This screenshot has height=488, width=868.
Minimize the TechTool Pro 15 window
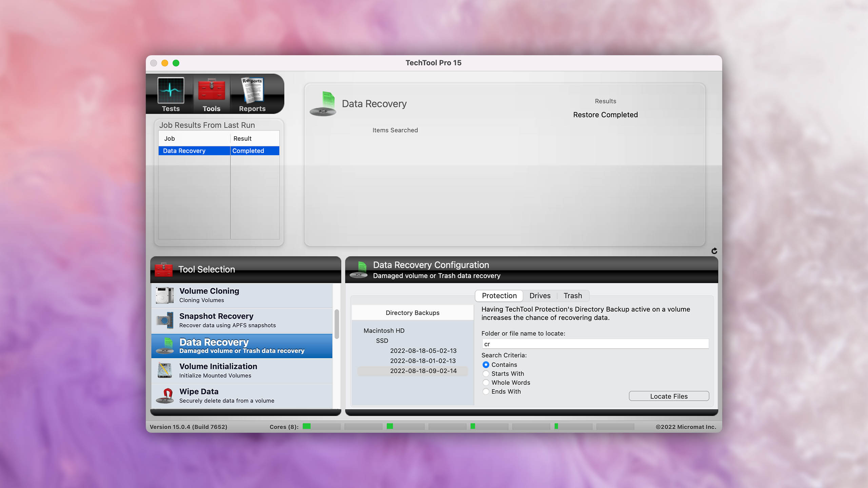165,63
